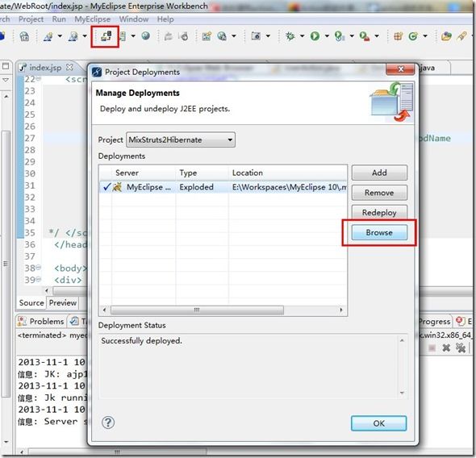476x458 pixels.
Task: Click OK in Project Deployments dialog
Action: point(378,423)
